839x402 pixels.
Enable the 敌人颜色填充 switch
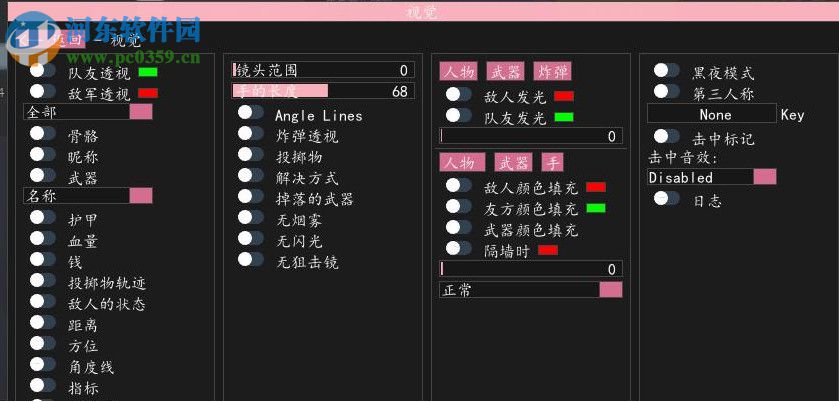click(459, 185)
